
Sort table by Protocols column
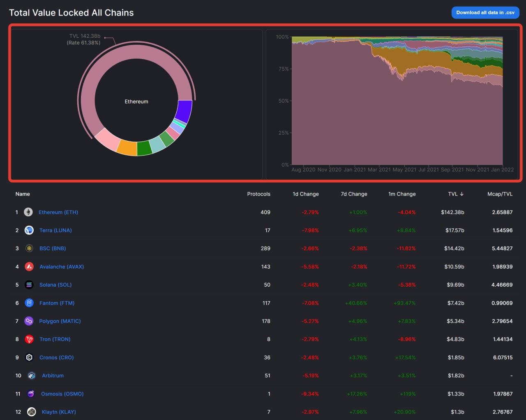pyautogui.click(x=258, y=194)
